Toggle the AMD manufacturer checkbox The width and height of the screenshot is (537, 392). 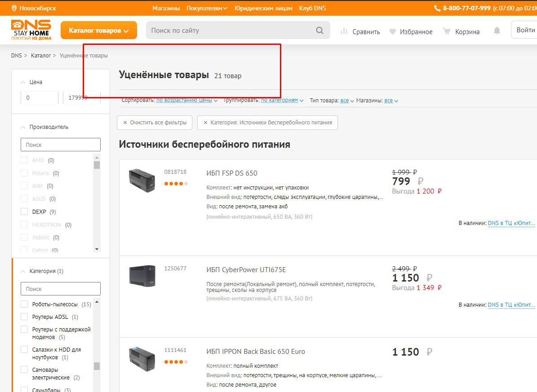(24, 160)
